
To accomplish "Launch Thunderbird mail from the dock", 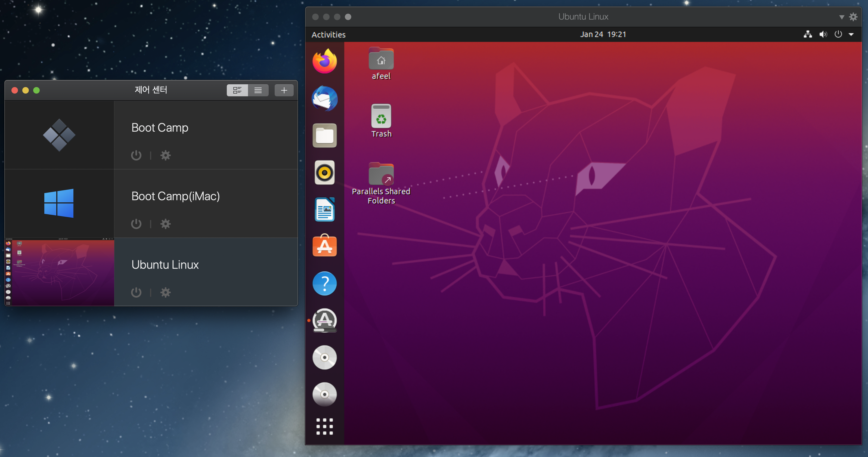I will [x=324, y=98].
